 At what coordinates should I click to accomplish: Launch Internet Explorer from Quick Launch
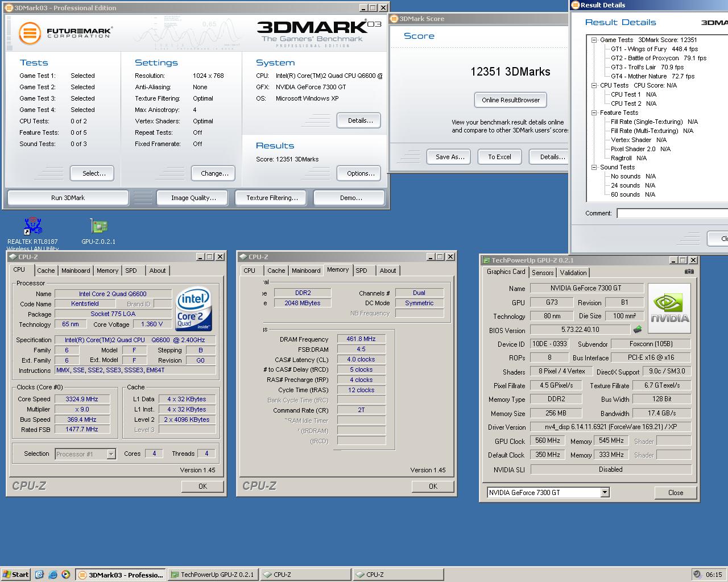tap(52, 575)
